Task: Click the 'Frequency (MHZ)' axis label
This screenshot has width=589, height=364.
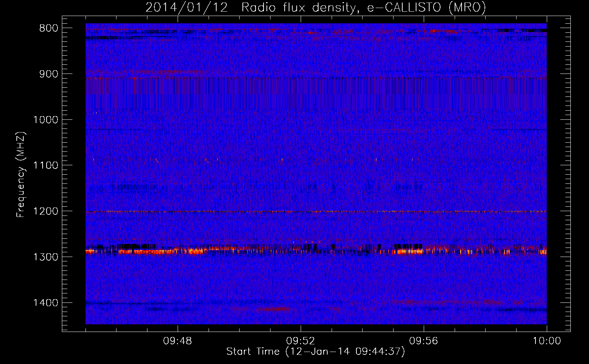Action: (x=21, y=175)
